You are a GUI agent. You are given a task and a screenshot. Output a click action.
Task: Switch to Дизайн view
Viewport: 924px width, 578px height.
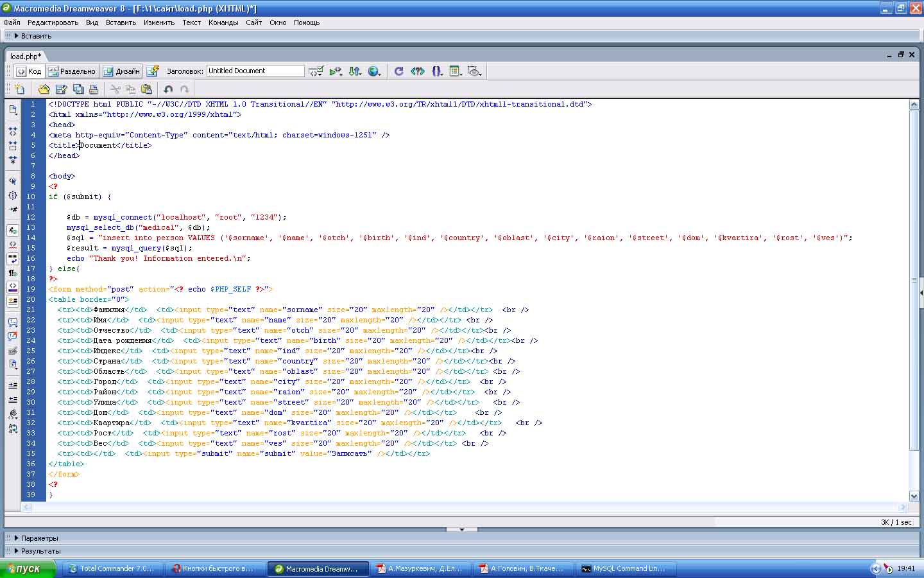122,71
